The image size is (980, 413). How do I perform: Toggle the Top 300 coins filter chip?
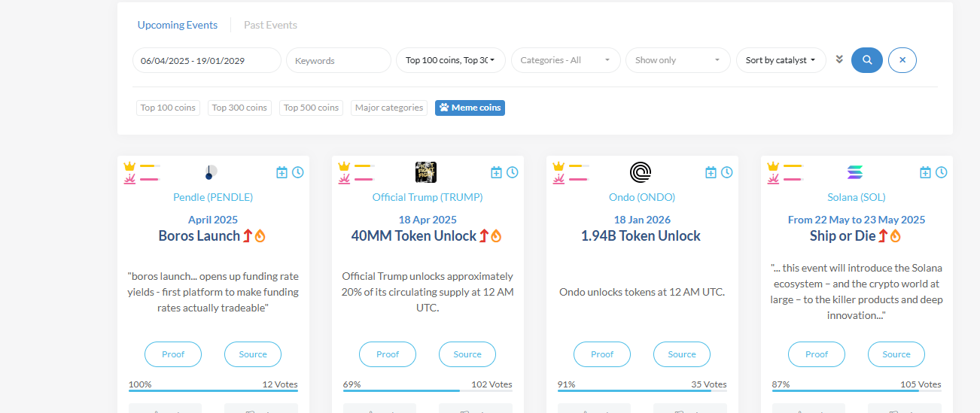click(239, 108)
